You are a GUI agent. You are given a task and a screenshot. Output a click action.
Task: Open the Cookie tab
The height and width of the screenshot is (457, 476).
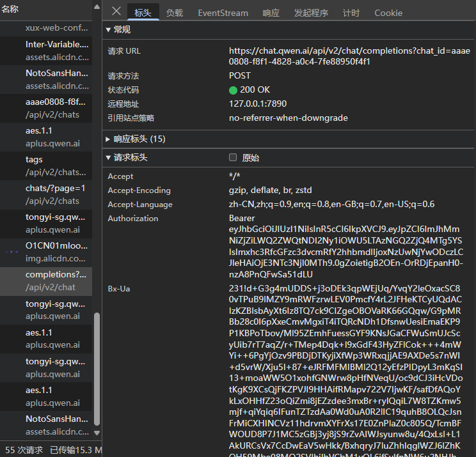point(388,13)
